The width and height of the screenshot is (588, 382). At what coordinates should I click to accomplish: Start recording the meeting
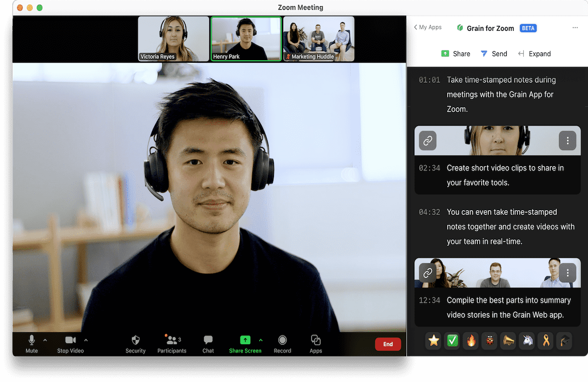(283, 343)
